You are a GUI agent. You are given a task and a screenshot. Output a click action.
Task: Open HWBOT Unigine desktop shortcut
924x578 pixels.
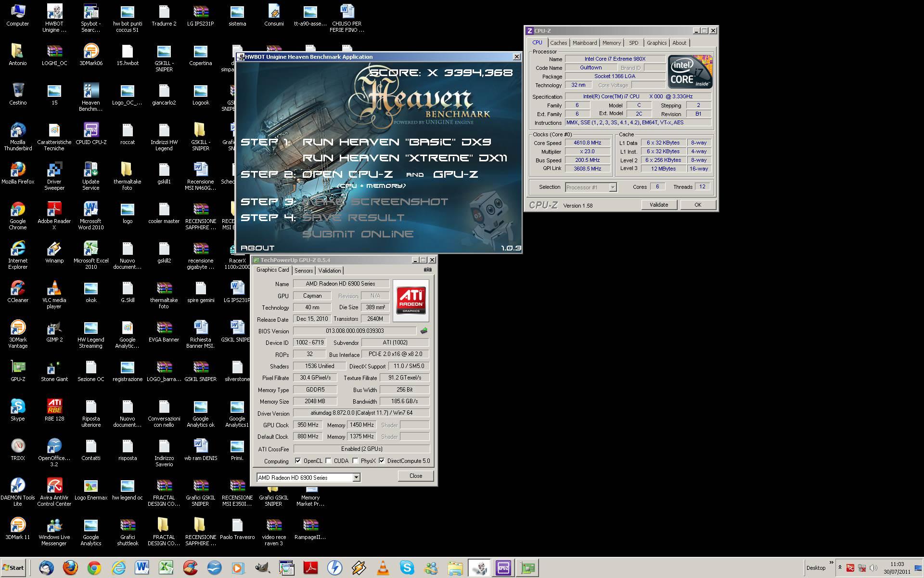tap(54, 18)
